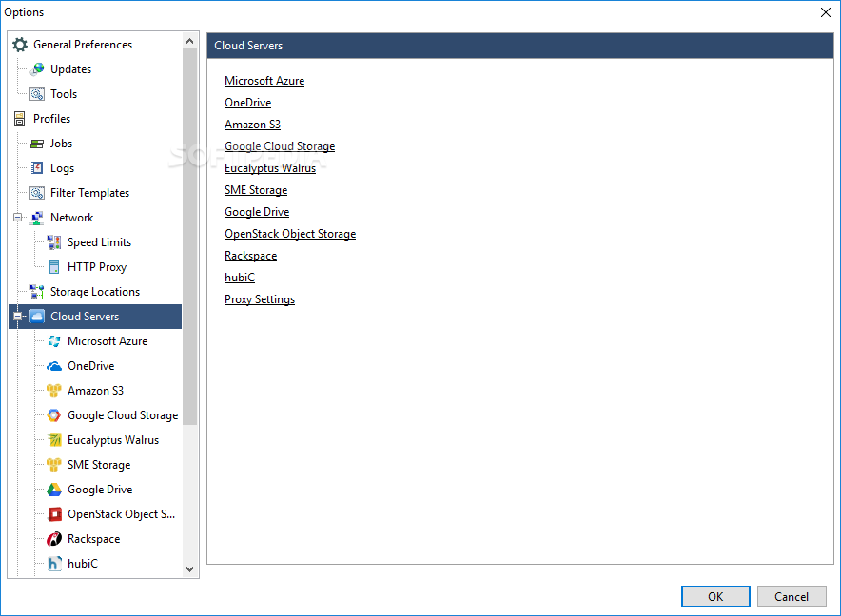
Task: Select OpenStack Object S... tree entry
Action: pos(121,514)
